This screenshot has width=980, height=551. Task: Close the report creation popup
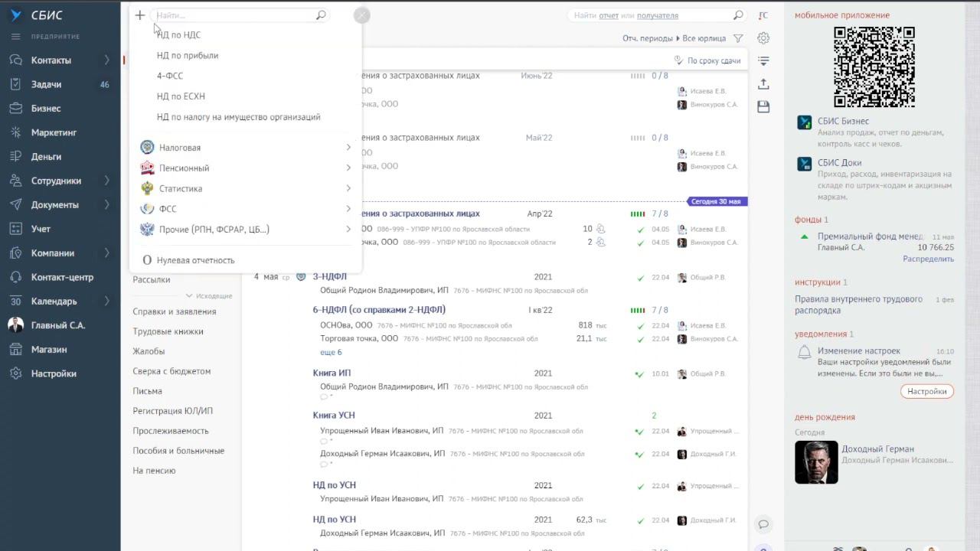(x=362, y=15)
